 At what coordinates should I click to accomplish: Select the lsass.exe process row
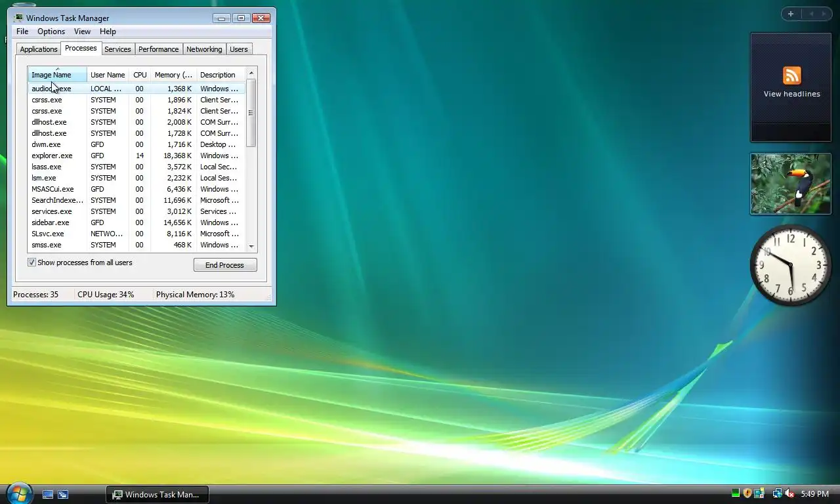(136, 167)
